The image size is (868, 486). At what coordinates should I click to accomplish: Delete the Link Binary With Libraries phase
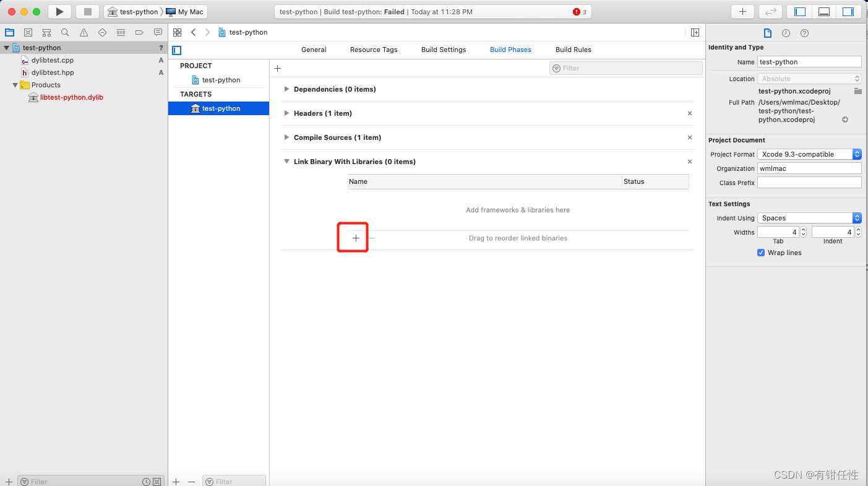[690, 162]
